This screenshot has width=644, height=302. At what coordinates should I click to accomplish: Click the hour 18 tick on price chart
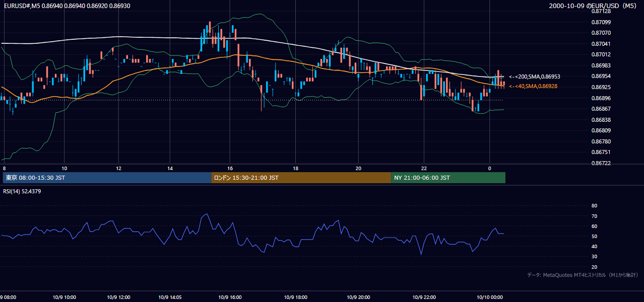tap(295, 169)
